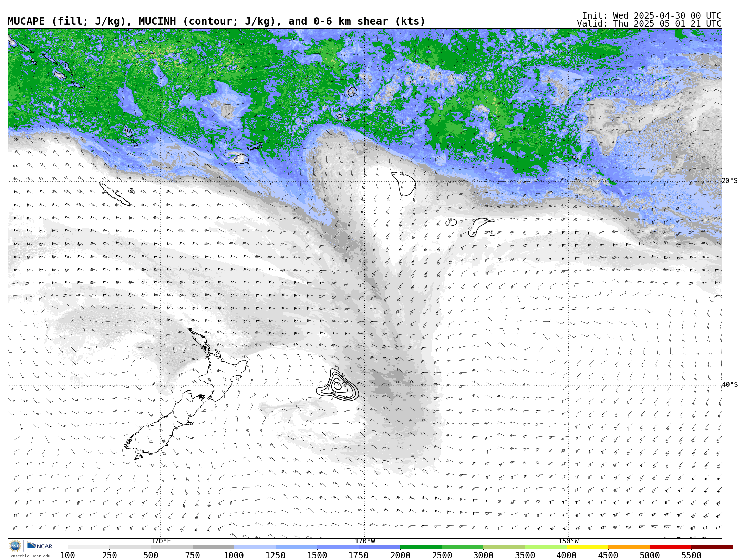Click the 170°W longitude label

[365, 541]
